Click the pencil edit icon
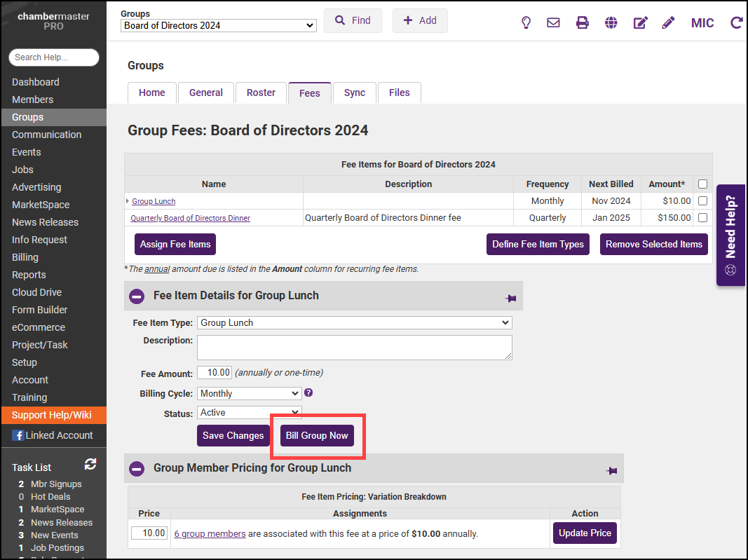This screenshot has width=748, height=560. (x=668, y=22)
